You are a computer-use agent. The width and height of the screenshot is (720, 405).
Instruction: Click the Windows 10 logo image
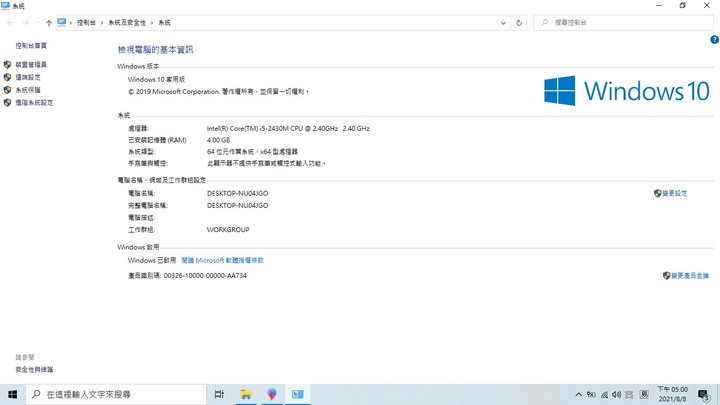pos(627,90)
